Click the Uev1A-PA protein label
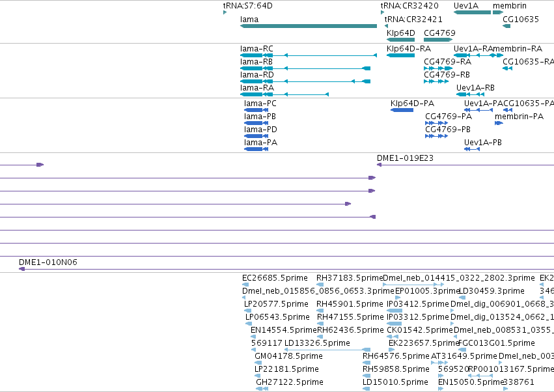Viewport: 554px width, 392px height. click(x=483, y=104)
